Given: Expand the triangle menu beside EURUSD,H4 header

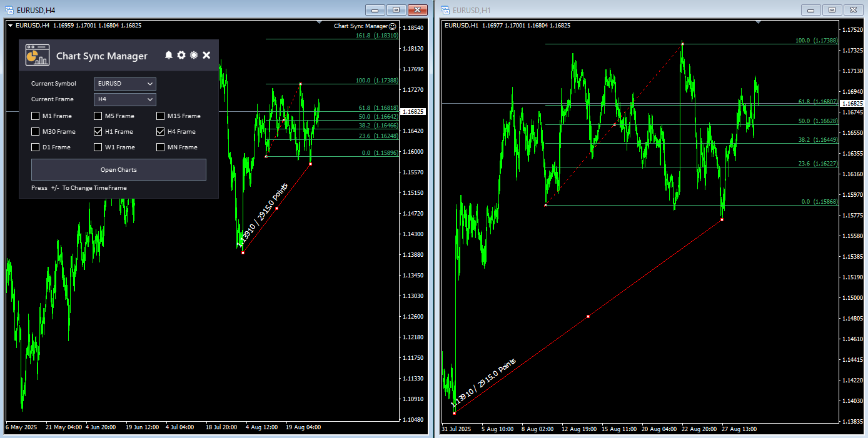Looking at the screenshot, I should click(x=10, y=26).
